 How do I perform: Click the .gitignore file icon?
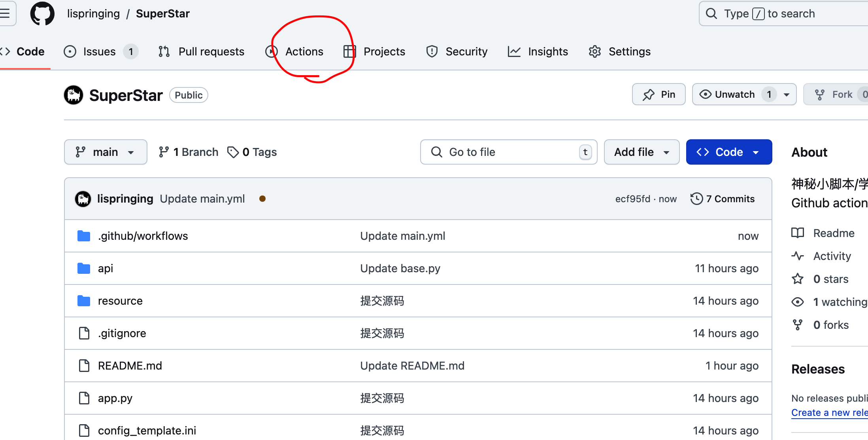point(84,333)
